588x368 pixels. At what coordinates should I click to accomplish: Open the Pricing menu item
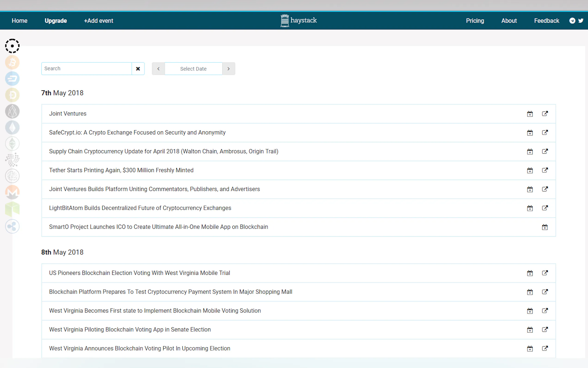475,21
